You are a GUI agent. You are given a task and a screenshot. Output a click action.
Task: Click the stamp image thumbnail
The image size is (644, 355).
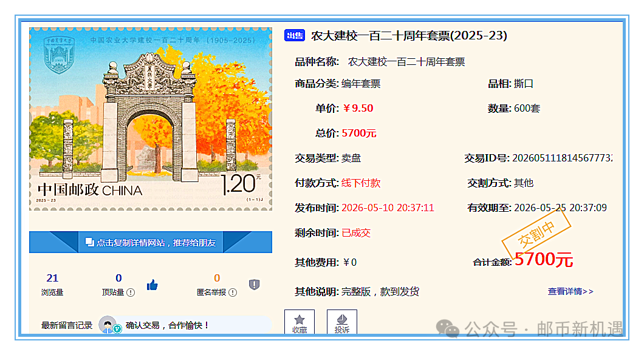151,119
